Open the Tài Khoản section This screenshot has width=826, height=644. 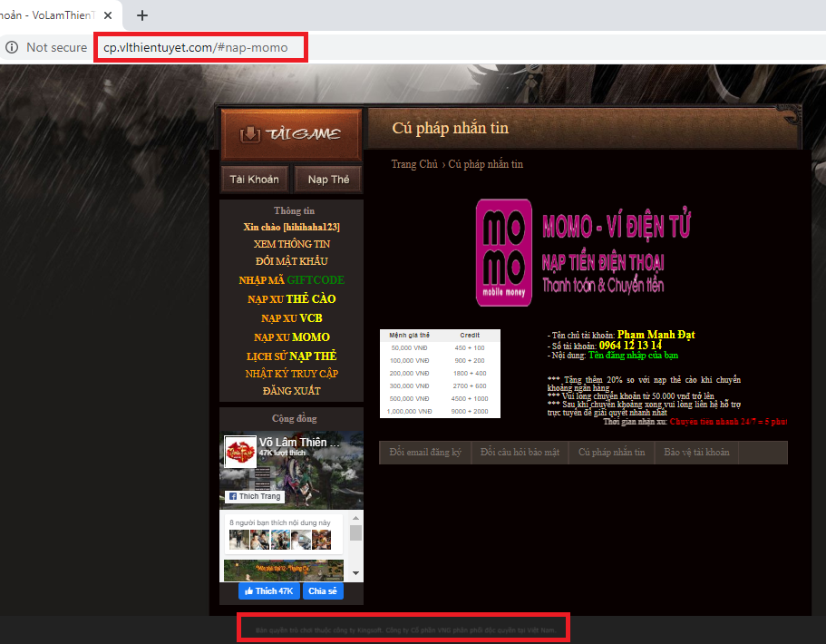pyautogui.click(x=254, y=180)
